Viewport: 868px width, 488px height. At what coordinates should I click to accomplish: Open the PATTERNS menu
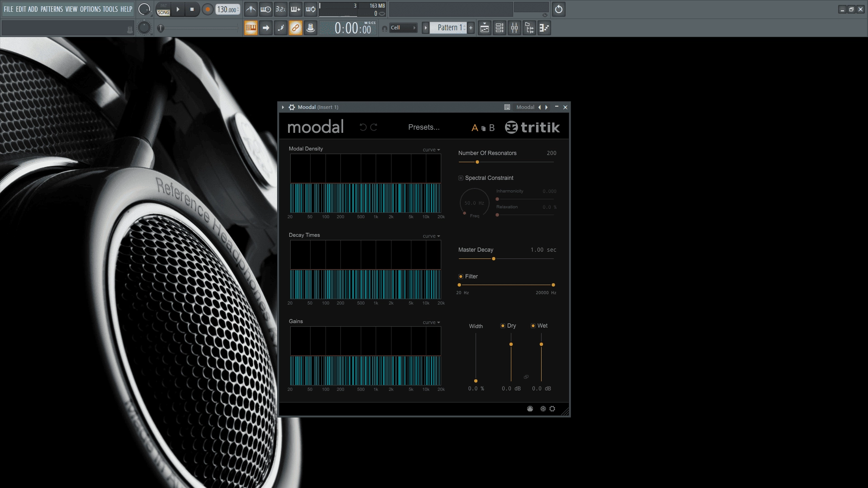[x=52, y=9]
